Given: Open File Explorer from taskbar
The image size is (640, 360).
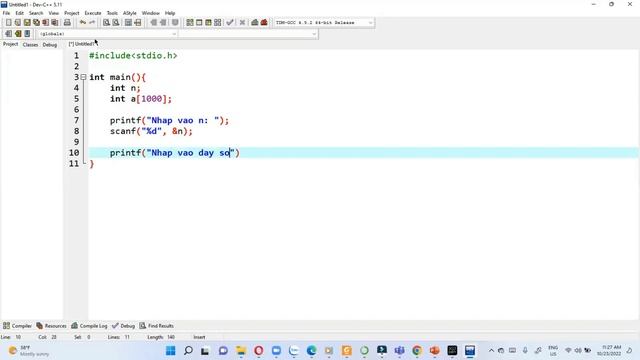Looking at the screenshot, I should click(x=241, y=350).
